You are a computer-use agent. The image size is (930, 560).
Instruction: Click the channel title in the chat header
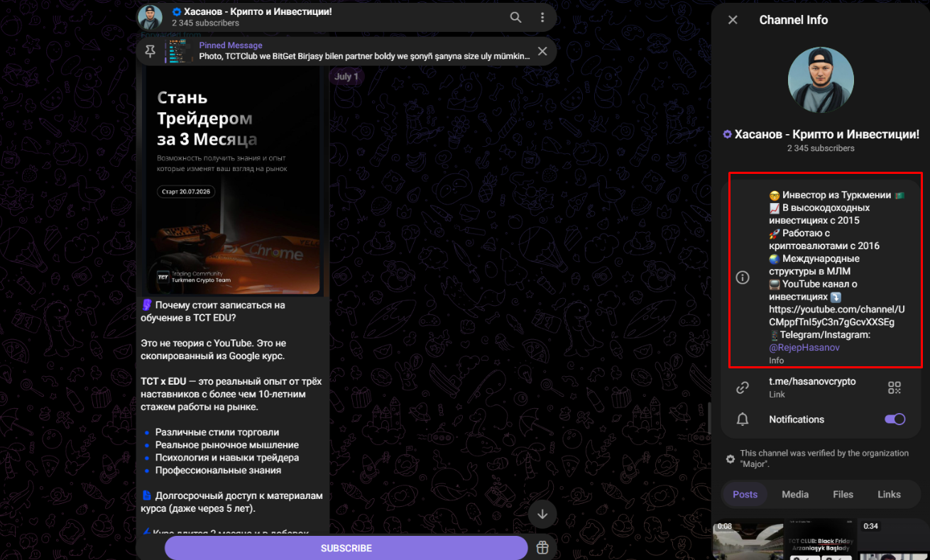tap(257, 12)
